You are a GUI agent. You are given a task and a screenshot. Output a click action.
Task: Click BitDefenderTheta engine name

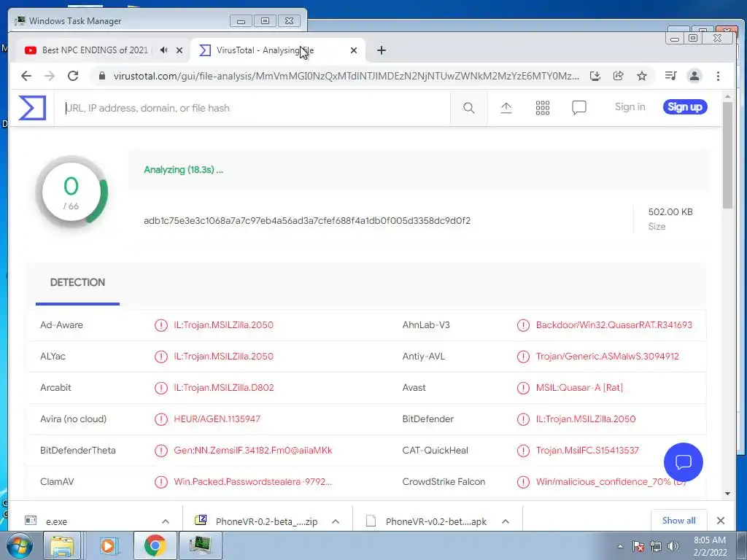[x=77, y=451]
